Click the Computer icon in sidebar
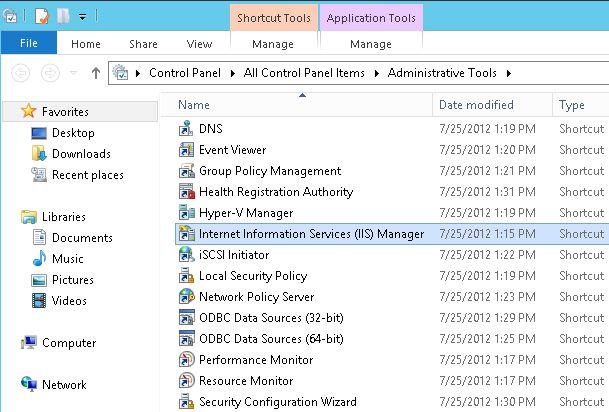 (x=29, y=342)
